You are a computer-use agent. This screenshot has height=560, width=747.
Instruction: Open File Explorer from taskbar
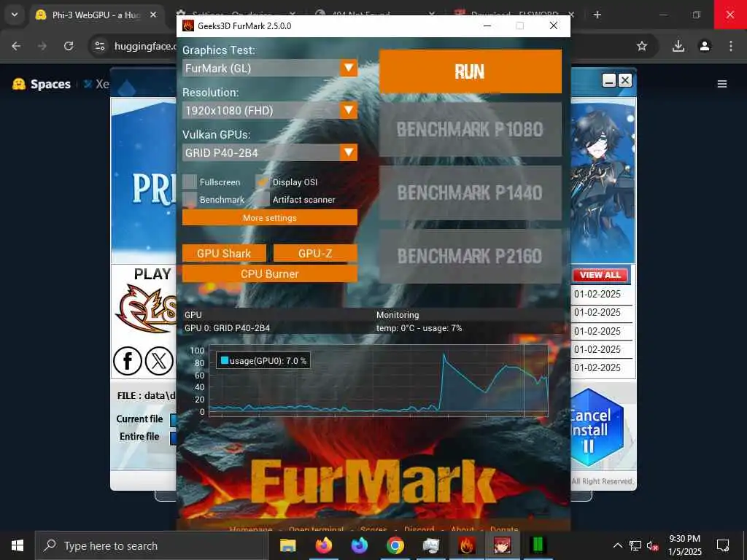[287, 545]
